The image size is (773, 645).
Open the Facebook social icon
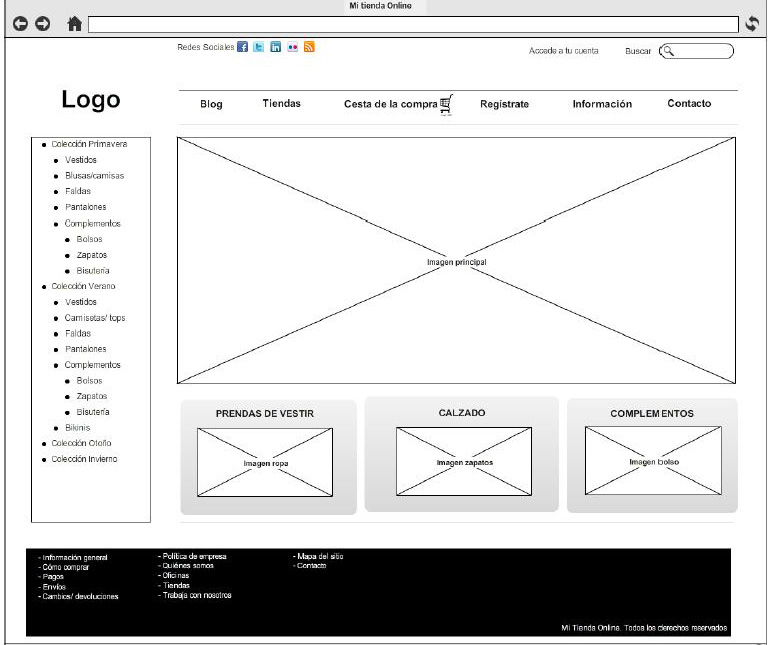coord(243,47)
